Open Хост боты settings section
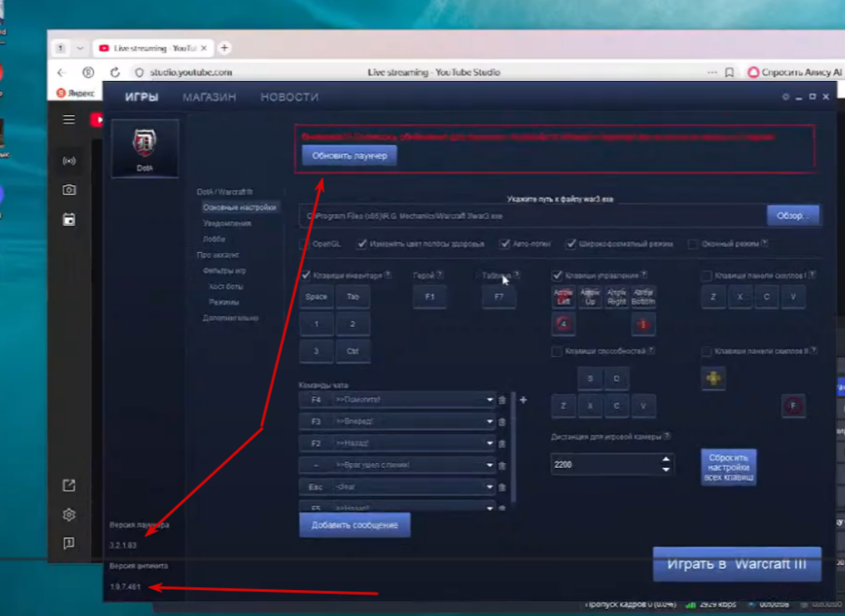845x616 pixels. click(226, 287)
